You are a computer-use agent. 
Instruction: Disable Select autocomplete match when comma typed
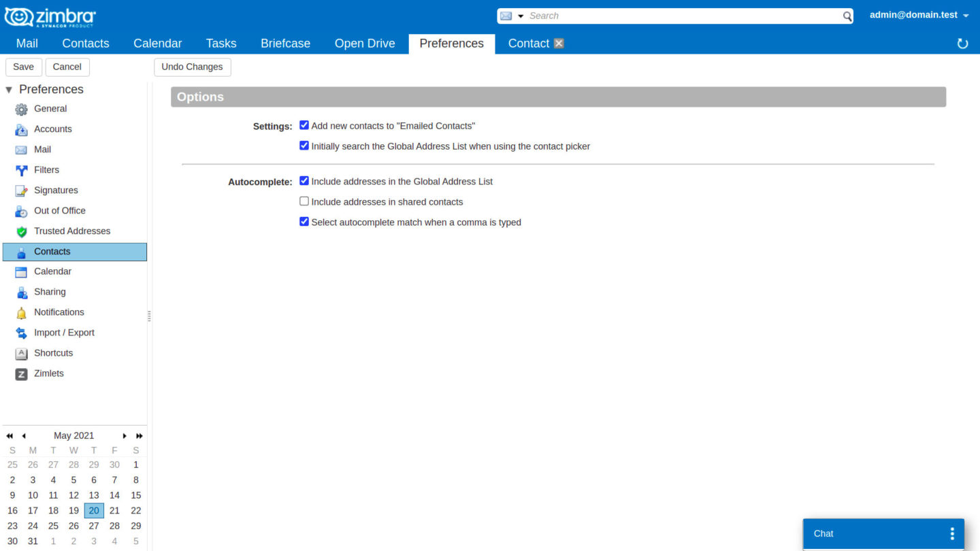coord(304,221)
